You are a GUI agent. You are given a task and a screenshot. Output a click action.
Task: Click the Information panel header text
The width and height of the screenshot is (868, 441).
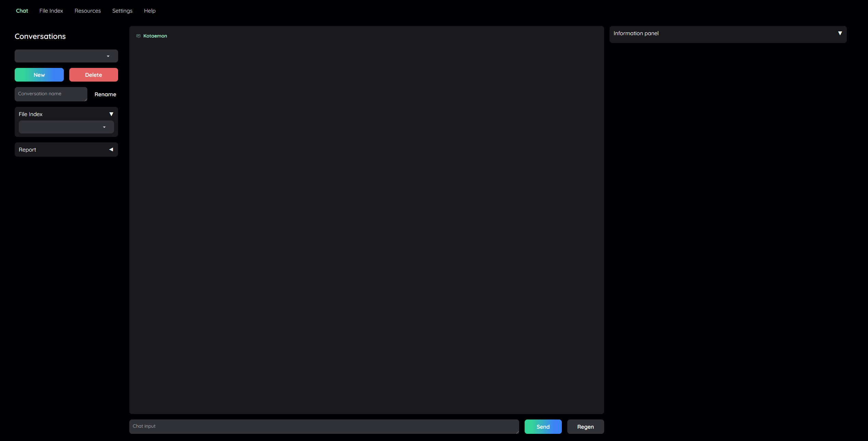pyautogui.click(x=636, y=33)
